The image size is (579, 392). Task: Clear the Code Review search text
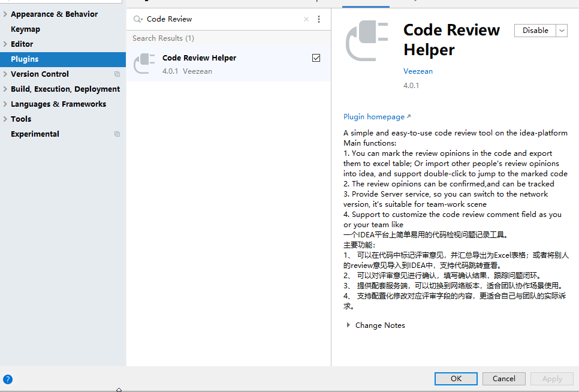coord(306,19)
